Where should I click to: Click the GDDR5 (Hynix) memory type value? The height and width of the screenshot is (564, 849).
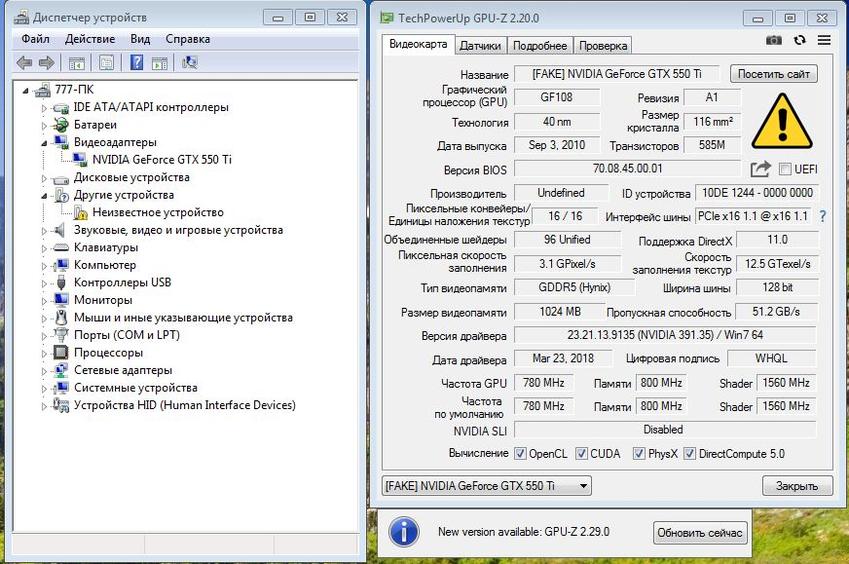click(574, 287)
